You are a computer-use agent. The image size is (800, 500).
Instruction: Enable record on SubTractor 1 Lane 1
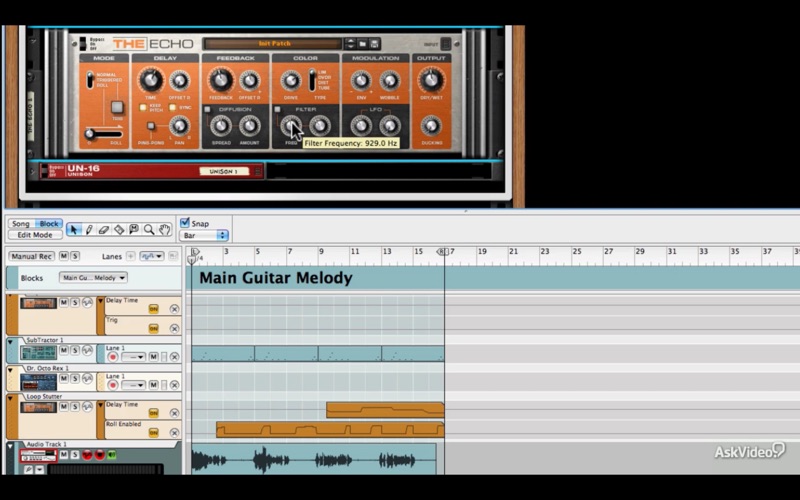tap(113, 357)
